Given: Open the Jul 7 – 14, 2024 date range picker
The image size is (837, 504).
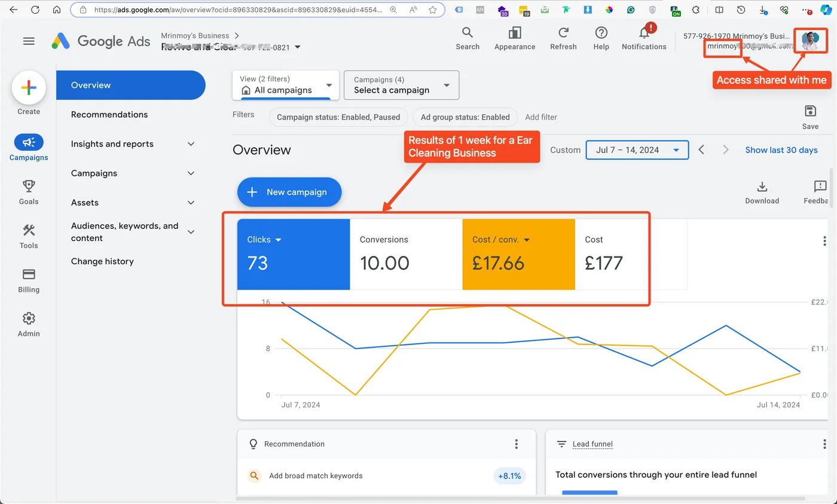Looking at the screenshot, I should pyautogui.click(x=636, y=150).
